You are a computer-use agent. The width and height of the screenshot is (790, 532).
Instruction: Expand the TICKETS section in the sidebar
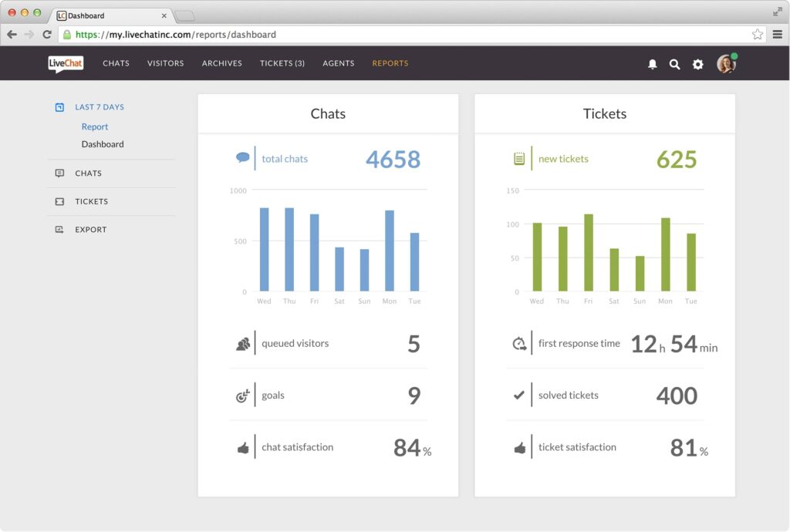click(x=90, y=201)
